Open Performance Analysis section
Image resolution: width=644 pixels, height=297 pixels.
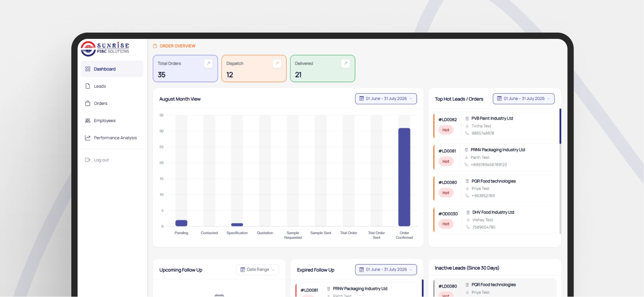coord(112,137)
